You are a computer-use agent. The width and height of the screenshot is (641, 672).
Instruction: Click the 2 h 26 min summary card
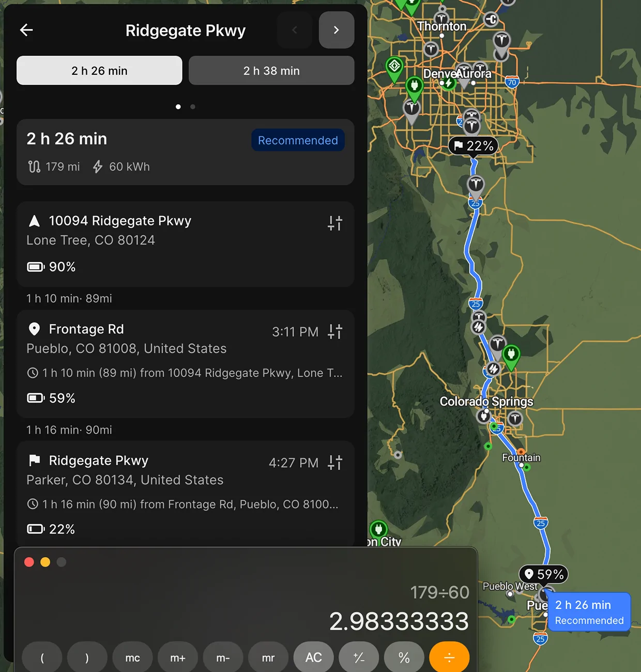point(185,152)
